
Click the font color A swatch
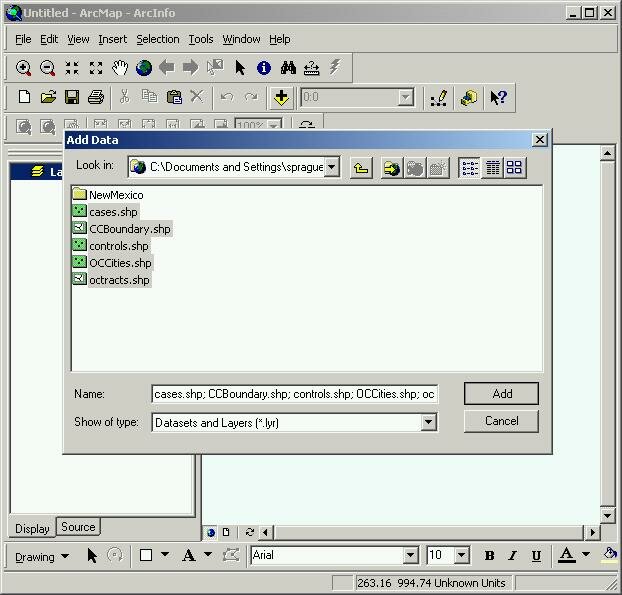tap(566, 555)
